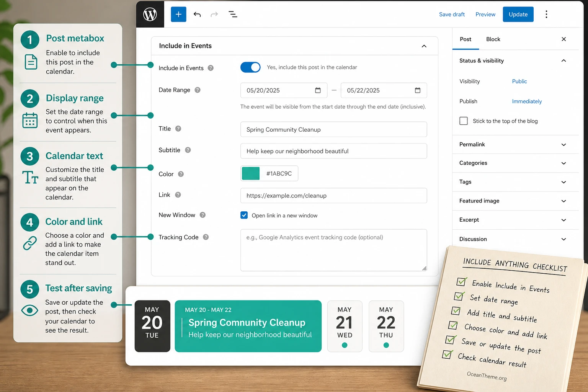Image resolution: width=588 pixels, height=392 pixels.
Task: Open the document list view icon
Action: coord(233,15)
